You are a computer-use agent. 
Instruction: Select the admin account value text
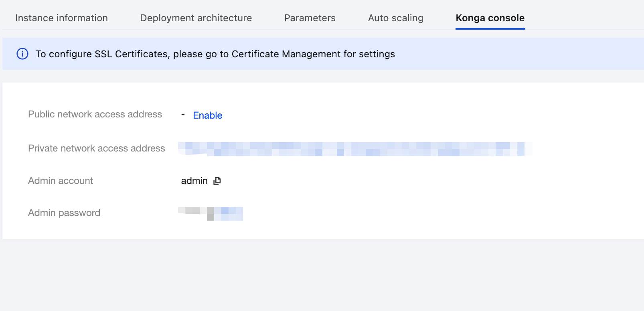194,181
